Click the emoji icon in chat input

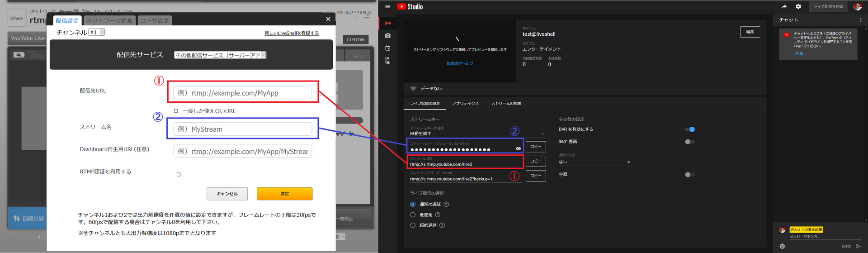(782, 246)
